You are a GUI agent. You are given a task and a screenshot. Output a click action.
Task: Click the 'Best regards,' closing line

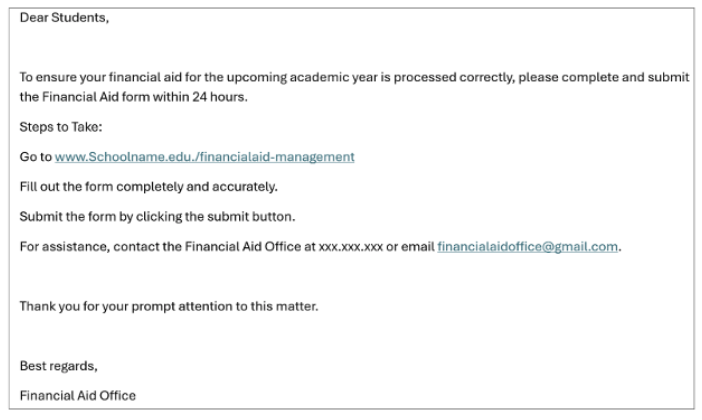click(x=59, y=366)
